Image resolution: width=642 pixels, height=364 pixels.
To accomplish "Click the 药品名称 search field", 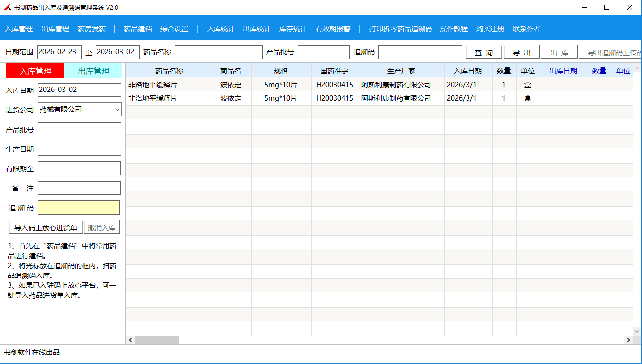I will (218, 52).
